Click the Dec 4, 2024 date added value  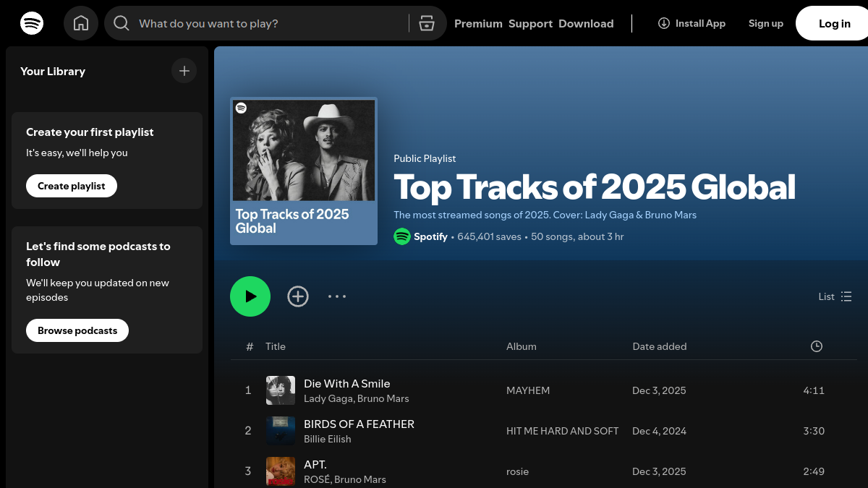click(x=660, y=431)
